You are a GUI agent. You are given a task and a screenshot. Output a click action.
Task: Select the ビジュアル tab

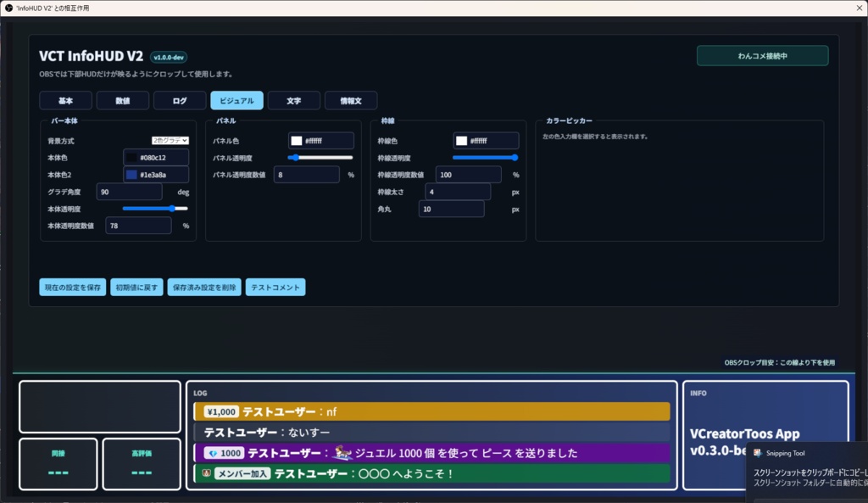(x=236, y=101)
